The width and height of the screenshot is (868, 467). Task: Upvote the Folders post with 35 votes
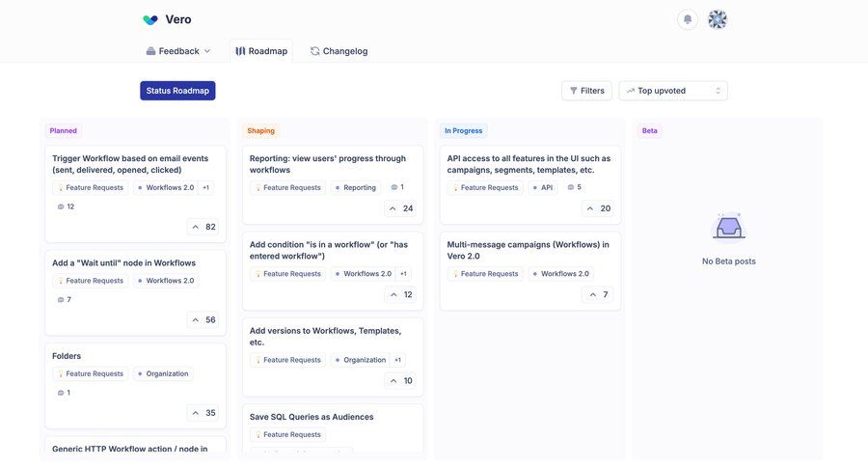click(x=203, y=413)
